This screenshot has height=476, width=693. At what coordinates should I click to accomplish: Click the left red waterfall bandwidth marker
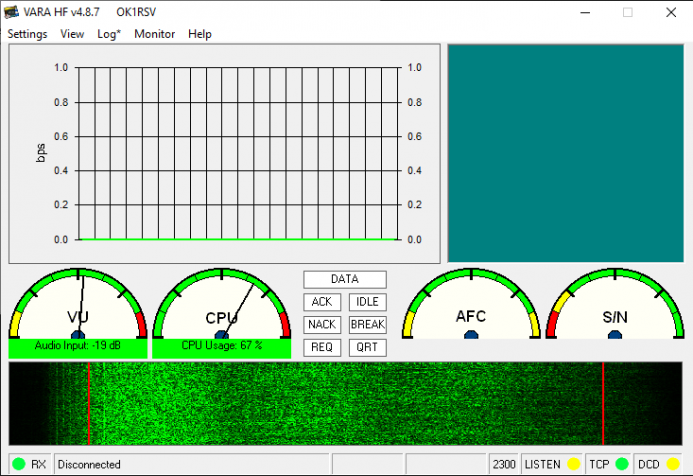point(89,404)
